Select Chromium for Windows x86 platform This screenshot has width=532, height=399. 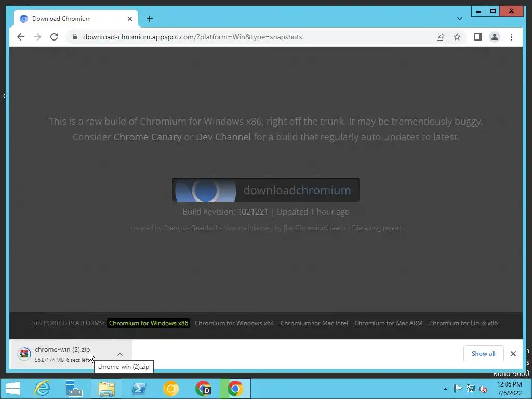[148, 323]
